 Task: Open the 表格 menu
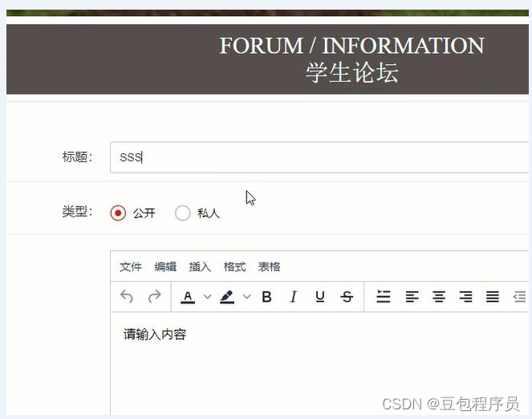click(x=269, y=266)
